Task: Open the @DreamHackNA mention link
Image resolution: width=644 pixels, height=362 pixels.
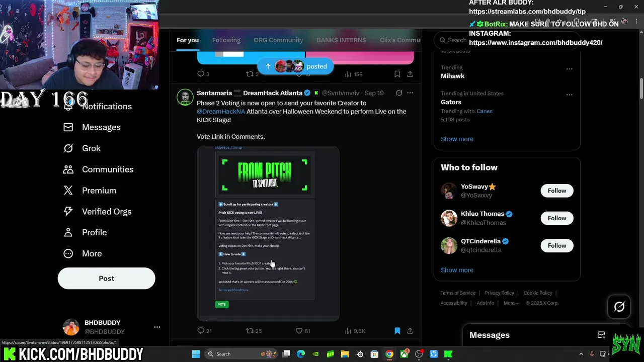Action: (221, 112)
